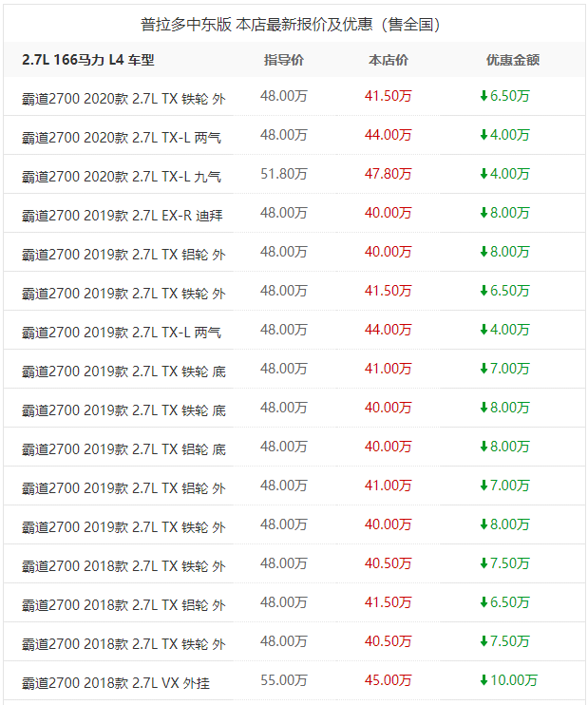Click green arrow in 2019款 TX-L 两气 row
588x705 pixels.
point(484,329)
